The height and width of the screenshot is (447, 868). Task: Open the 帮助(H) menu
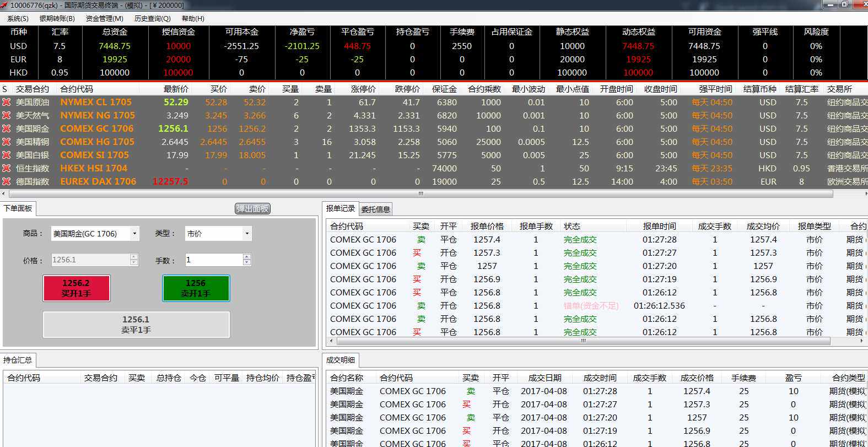coord(193,18)
